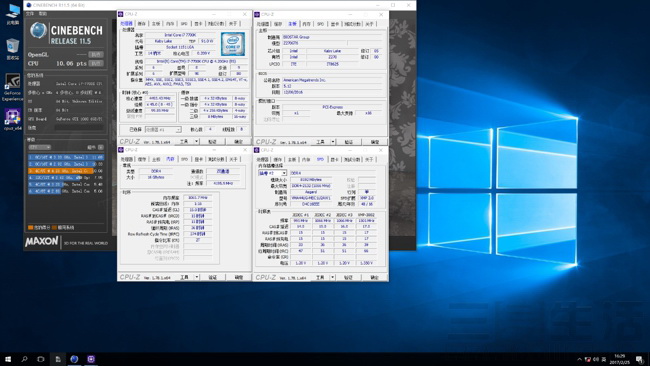Click title bar icon of CPU-Z processor window
650x366 pixels.
tap(121, 14)
